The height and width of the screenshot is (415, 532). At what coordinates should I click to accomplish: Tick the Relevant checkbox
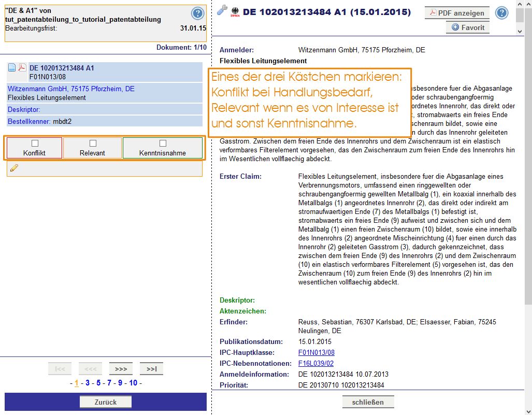click(93, 143)
